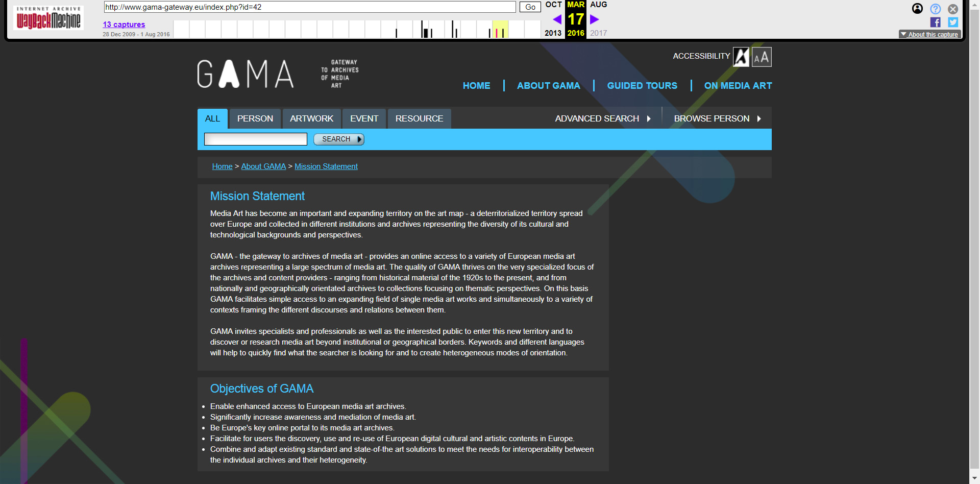Go to next capture with right arrow
Image resolution: width=980 pixels, height=484 pixels.
click(594, 19)
